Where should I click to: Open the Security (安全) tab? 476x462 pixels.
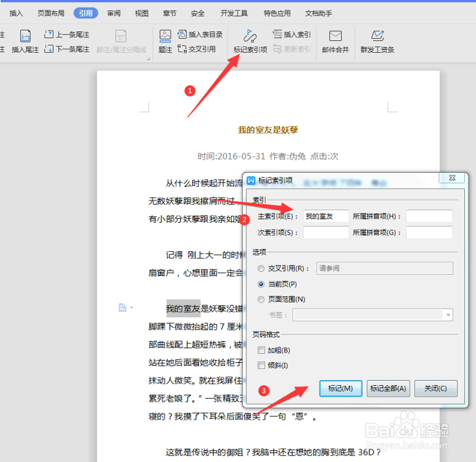[197, 13]
